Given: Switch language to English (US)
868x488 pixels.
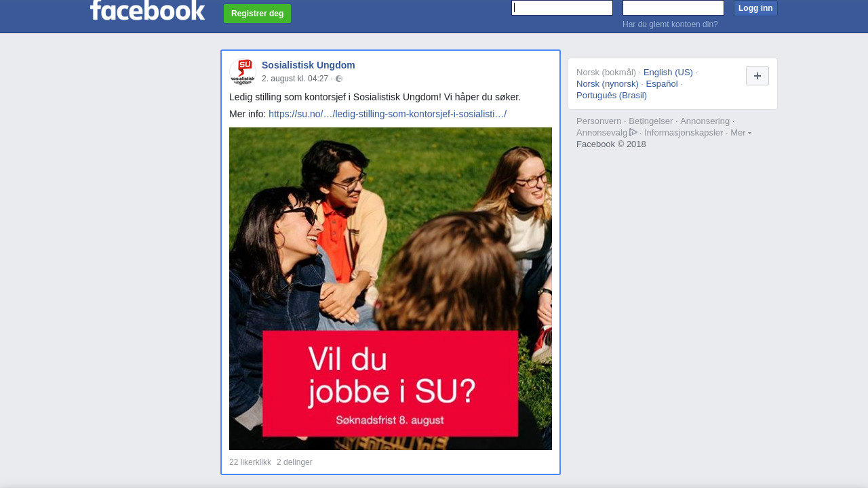Looking at the screenshot, I should tap(668, 73).
